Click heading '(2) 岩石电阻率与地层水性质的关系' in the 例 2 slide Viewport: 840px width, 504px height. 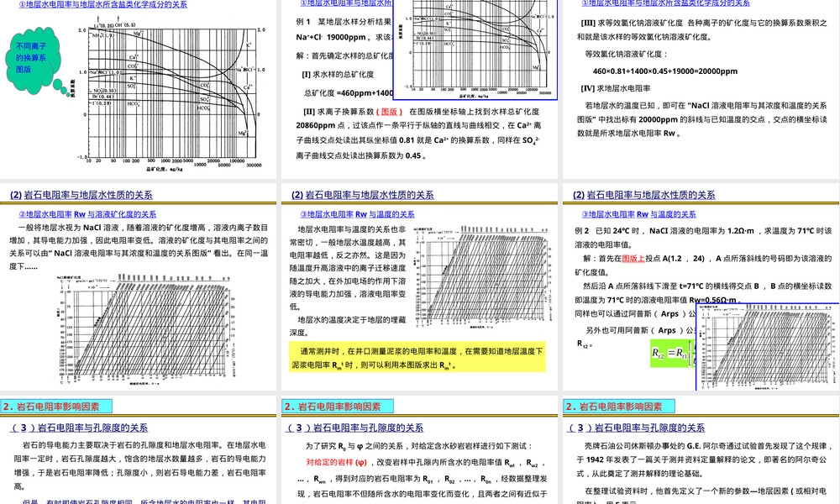(x=644, y=195)
